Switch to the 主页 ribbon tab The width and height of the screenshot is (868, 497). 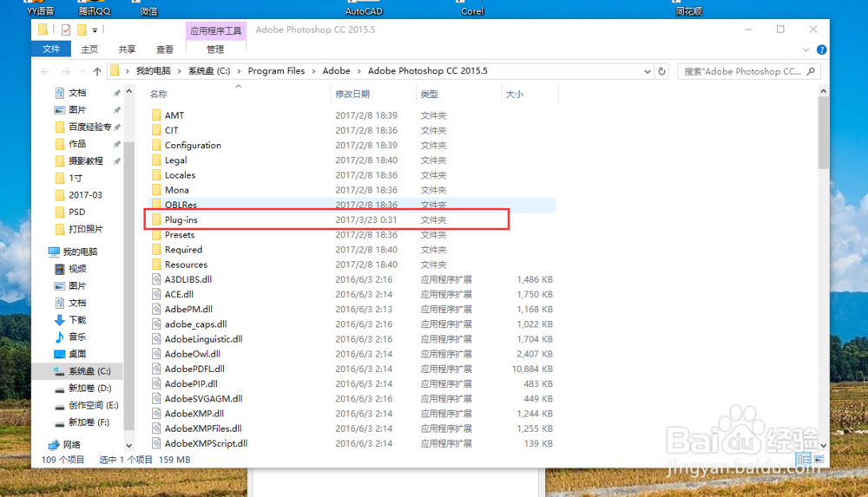[x=89, y=49]
